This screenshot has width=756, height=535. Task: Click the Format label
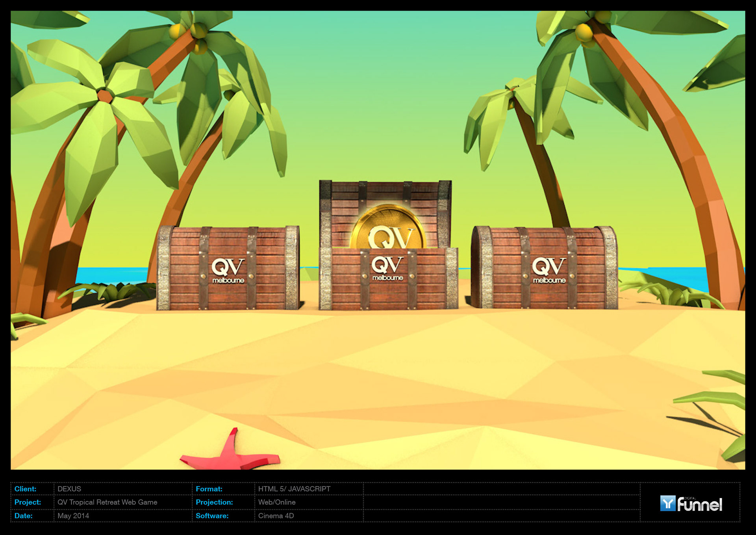(x=209, y=489)
